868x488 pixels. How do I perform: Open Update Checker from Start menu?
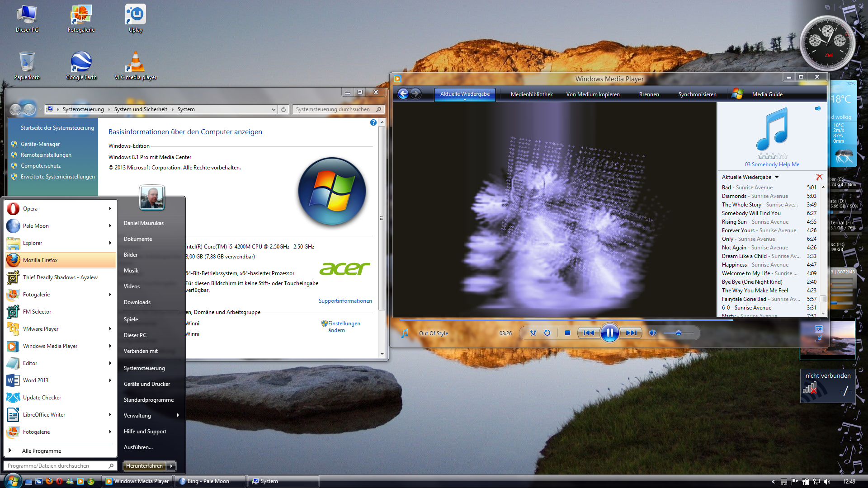tap(61, 398)
